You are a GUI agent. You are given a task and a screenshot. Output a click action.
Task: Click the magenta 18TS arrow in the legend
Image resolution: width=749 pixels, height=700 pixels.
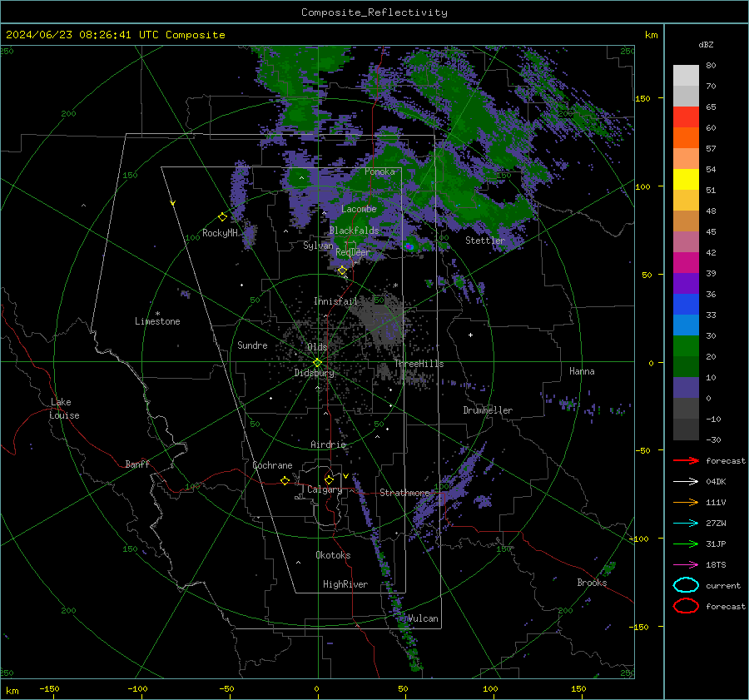(x=686, y=565)
